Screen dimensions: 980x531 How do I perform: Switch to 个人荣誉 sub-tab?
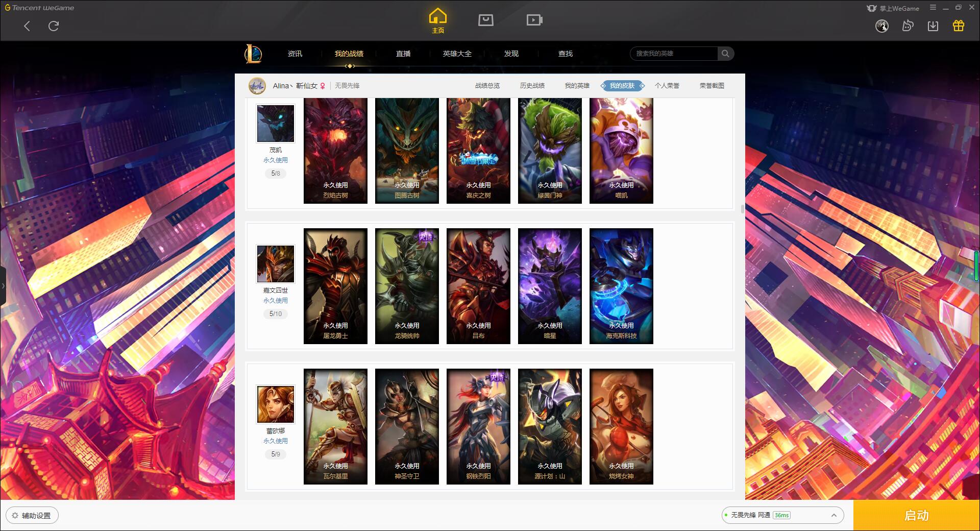click(x=667, y=86)
